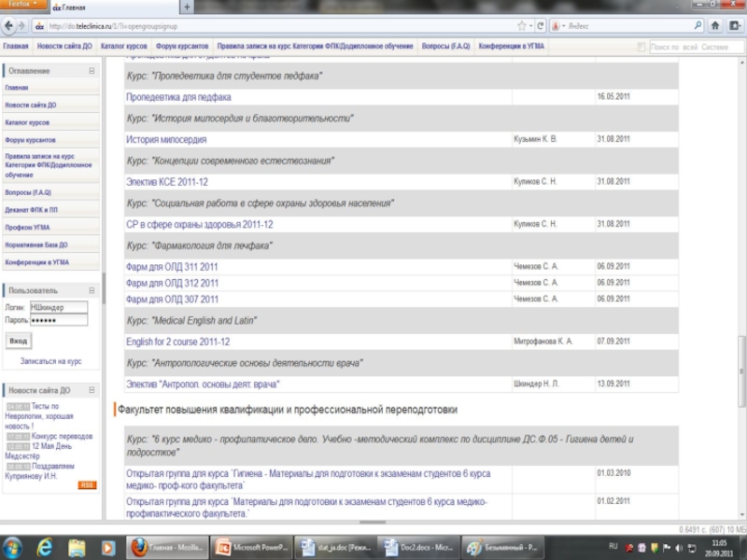This screenshot has width=747, height=560.
Task: Click teacher name Митрофанова К. А.
Action: [x=543, y=341]
